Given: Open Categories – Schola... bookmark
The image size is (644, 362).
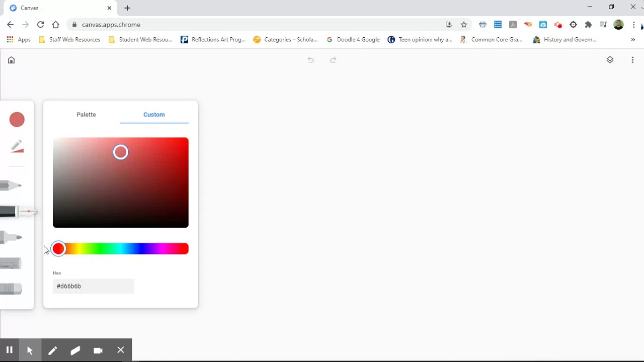Looking at the screenshot, I should tap(285, 40).
